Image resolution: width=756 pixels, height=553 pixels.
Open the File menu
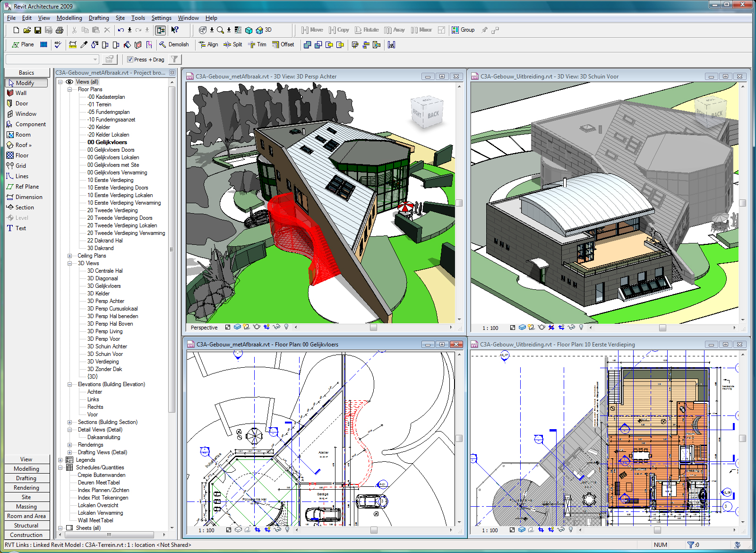tap(11, 18)
